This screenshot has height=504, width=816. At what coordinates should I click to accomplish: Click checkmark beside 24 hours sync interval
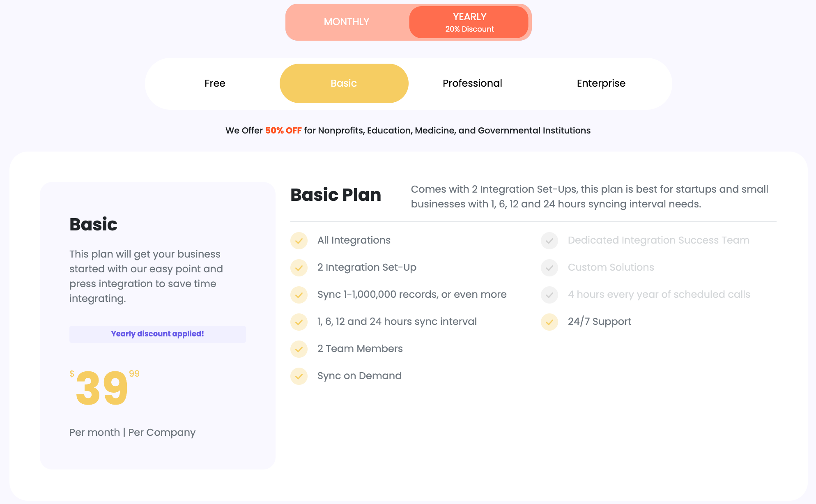coord(299,322)
